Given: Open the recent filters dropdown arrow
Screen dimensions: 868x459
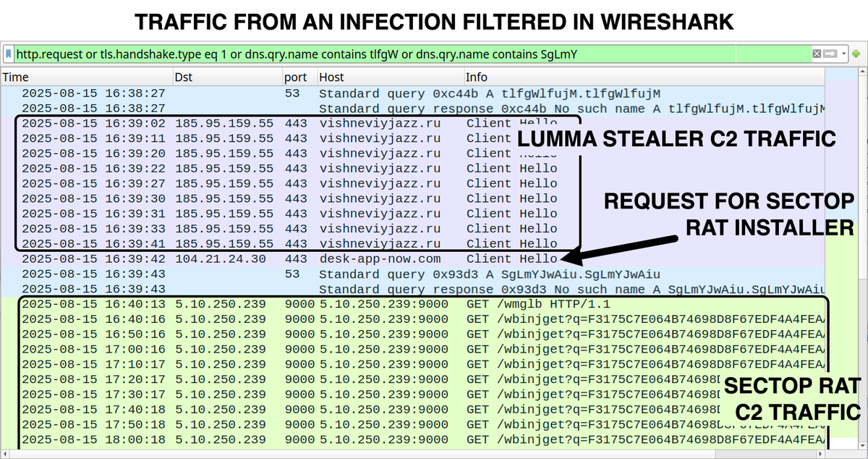Looking at the screenshot, I should click(x=843, y=54).
